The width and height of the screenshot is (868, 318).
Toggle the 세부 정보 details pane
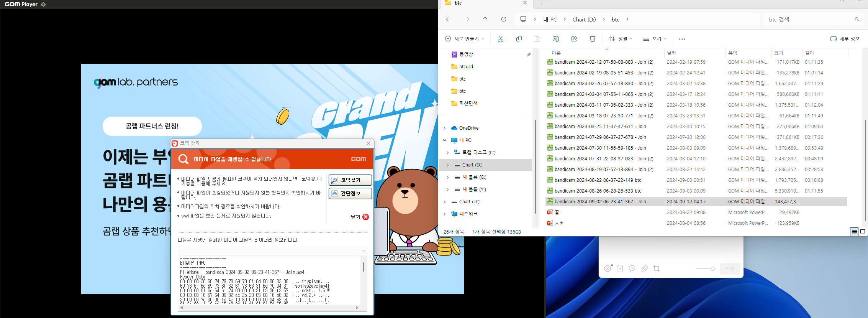pos(845,39)
